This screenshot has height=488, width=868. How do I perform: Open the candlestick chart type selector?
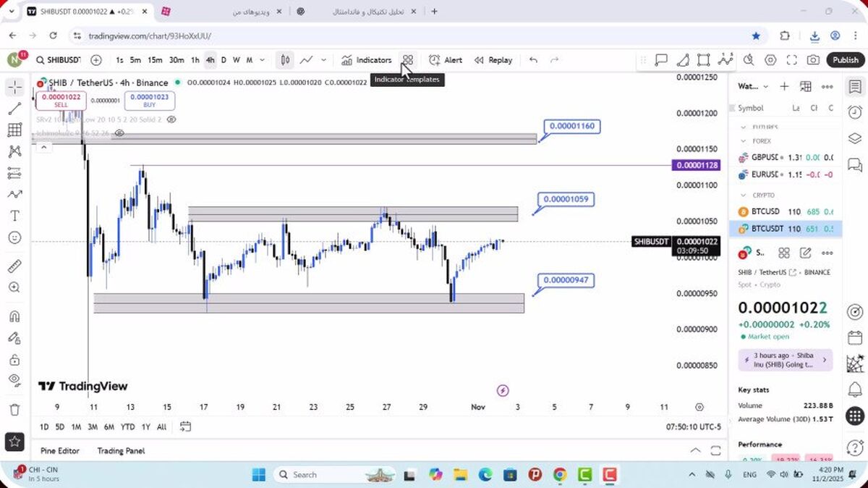286,60
